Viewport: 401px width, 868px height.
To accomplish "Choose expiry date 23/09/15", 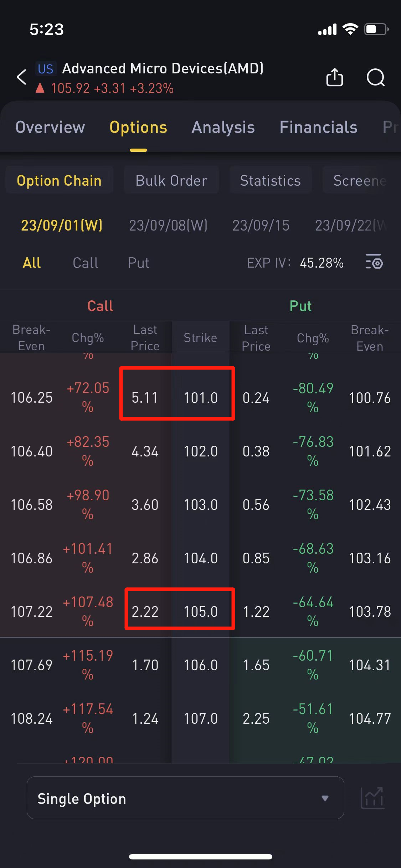I will [261, 225].
